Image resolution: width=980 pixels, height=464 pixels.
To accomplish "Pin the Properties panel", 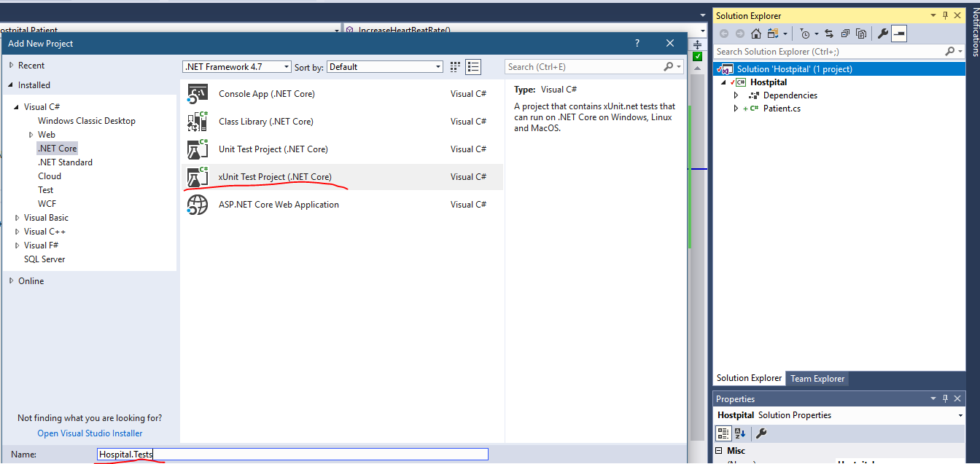I will point(946,398).
